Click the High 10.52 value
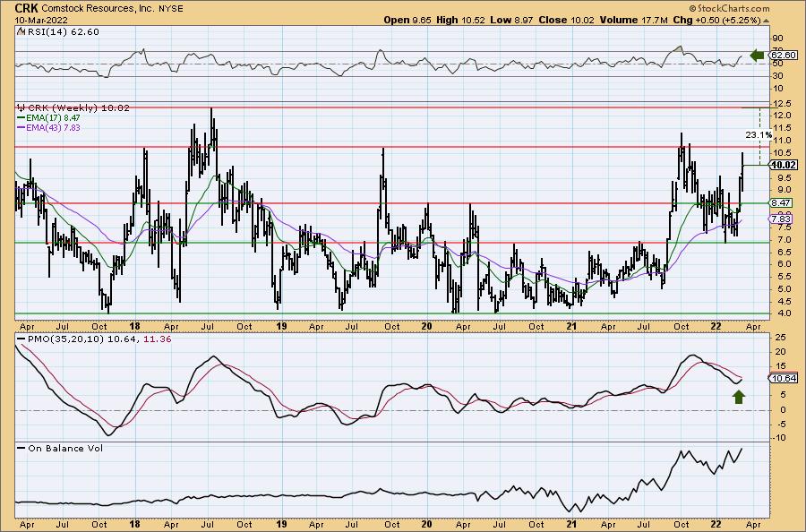The image size is (806, 532). tap(461, 20)
